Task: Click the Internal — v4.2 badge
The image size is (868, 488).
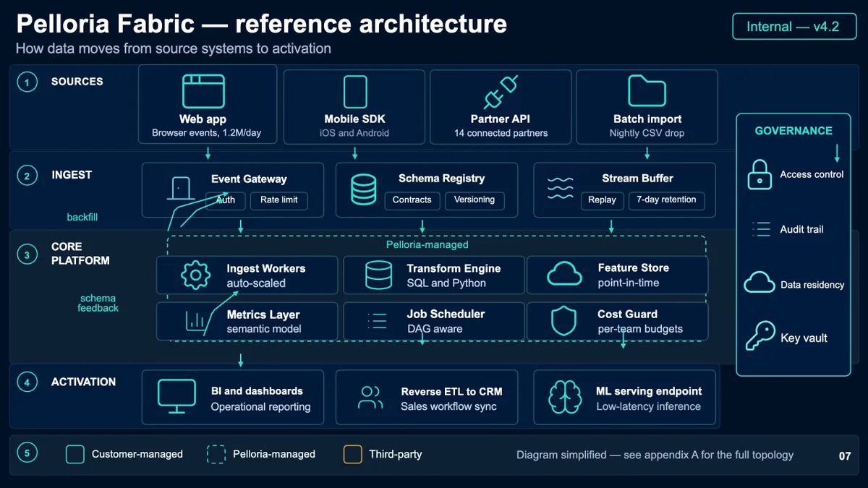Action: coord(793,27)
